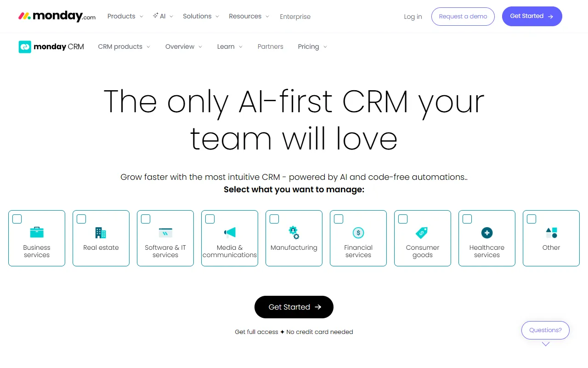Screen dimensions: 588x368
Task: Open the Questions? chat bubble
Action: (x=545, y=330)
